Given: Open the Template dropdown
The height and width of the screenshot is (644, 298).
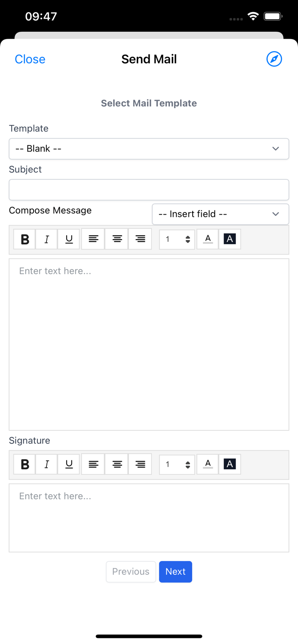Looking at the screenshot, I should coord(149,149).
